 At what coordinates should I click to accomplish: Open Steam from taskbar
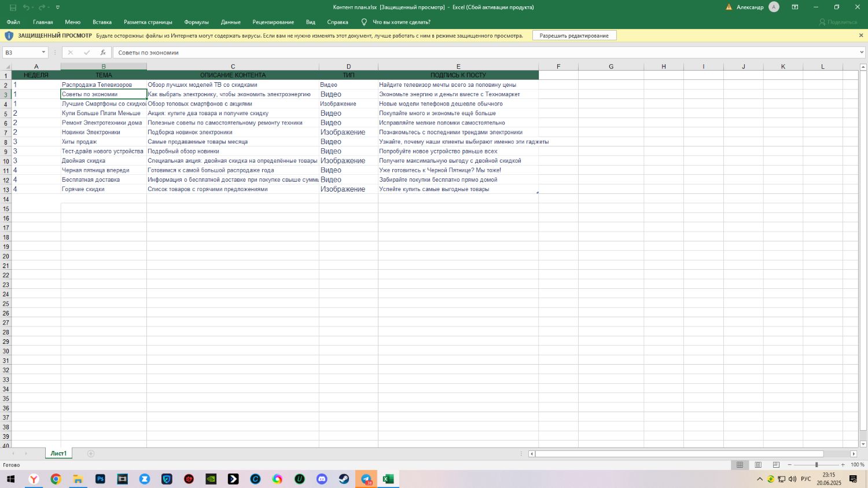click(344, 479)
